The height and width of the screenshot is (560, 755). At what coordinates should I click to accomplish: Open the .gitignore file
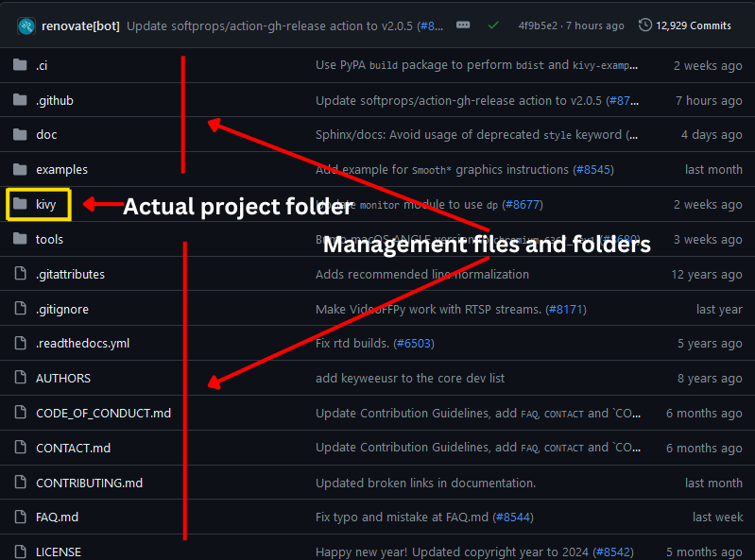pyautogui.click(x=62, y=310)
